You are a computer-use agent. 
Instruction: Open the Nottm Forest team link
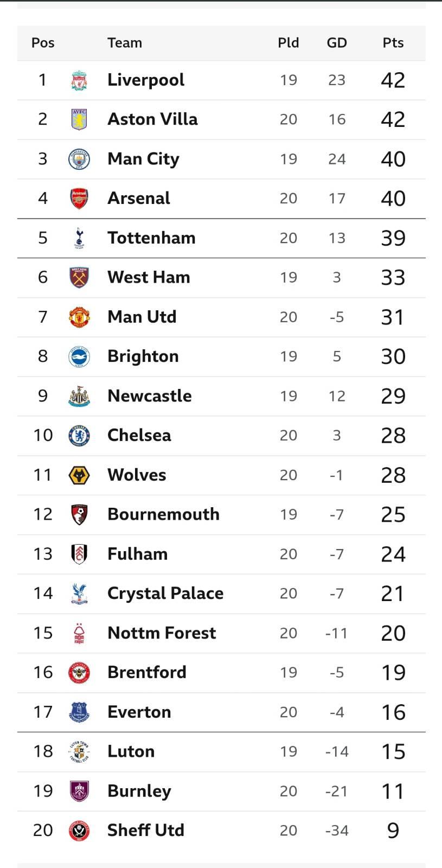162,633
